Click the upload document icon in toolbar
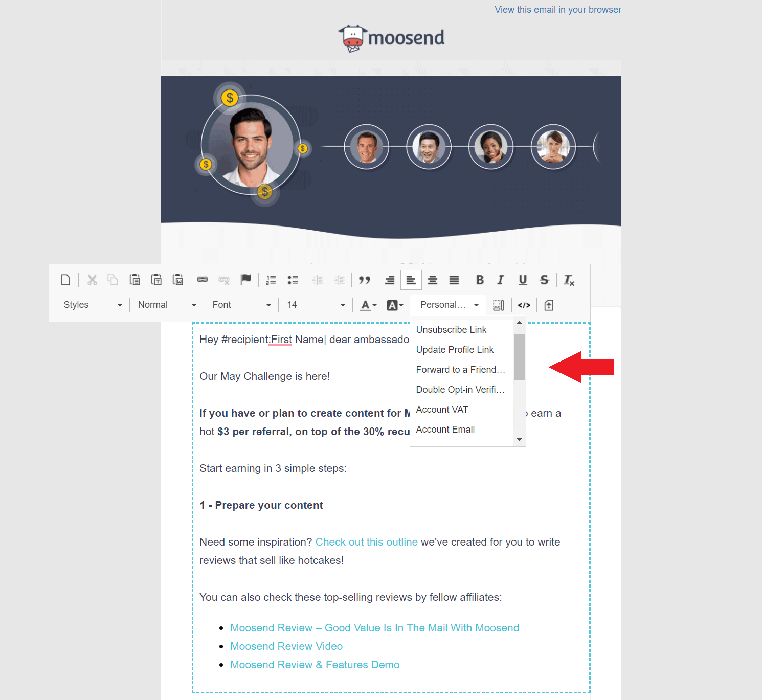Screen dimensions: 762x700 click(x=549, y=305)
